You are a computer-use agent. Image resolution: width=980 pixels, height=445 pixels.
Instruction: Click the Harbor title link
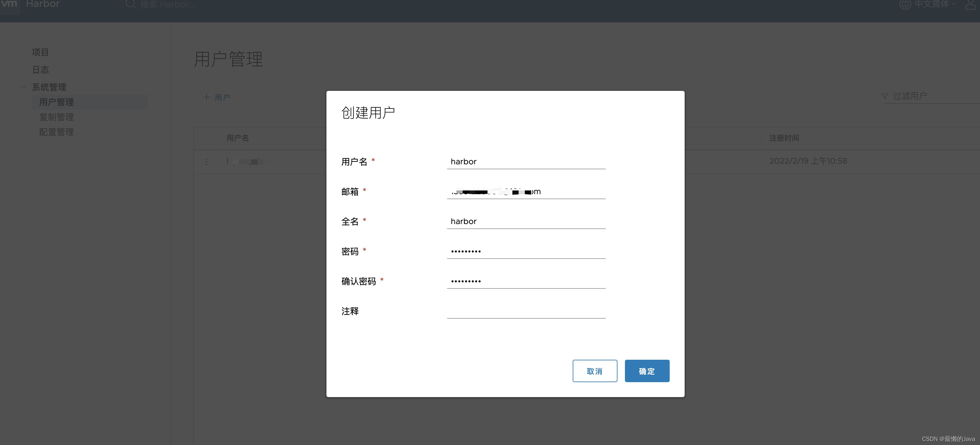tap(43, 4)
